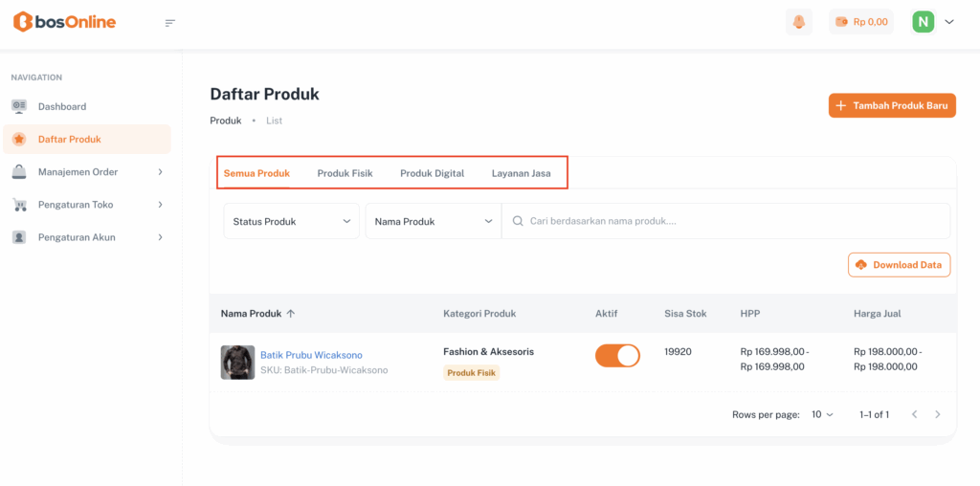Open the Rp 0,00 wallet balance
This screenshot has width=980, height=486.
(861, 21)
